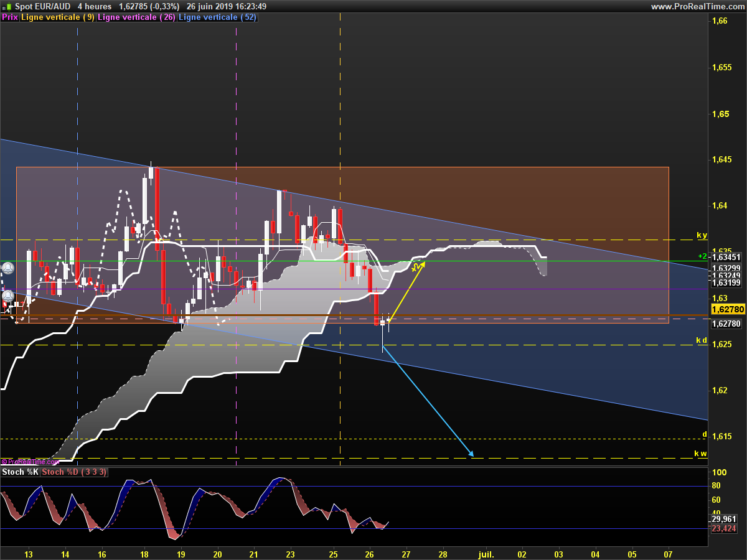Click date 27 on the time axis

pyautogui.click(x=406, y=553)
